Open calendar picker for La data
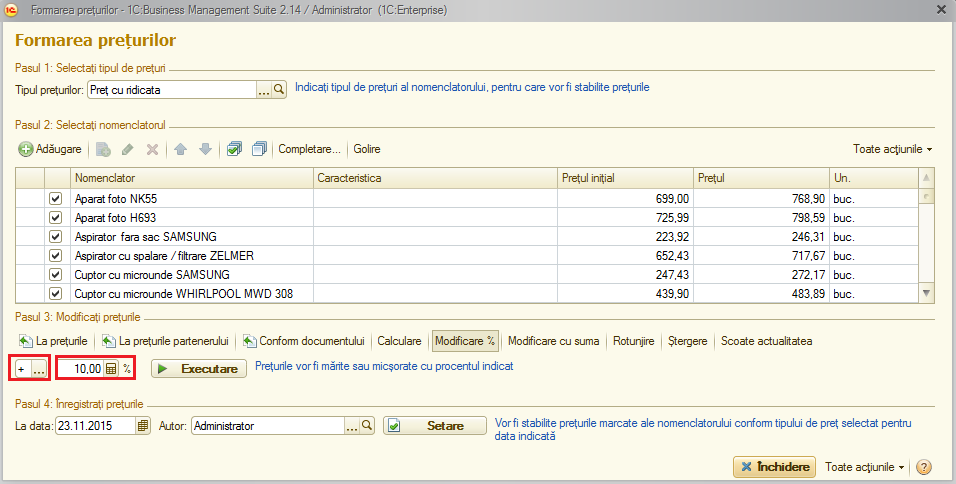The width and height of the screenshot is (956, 484). [143, 425]
